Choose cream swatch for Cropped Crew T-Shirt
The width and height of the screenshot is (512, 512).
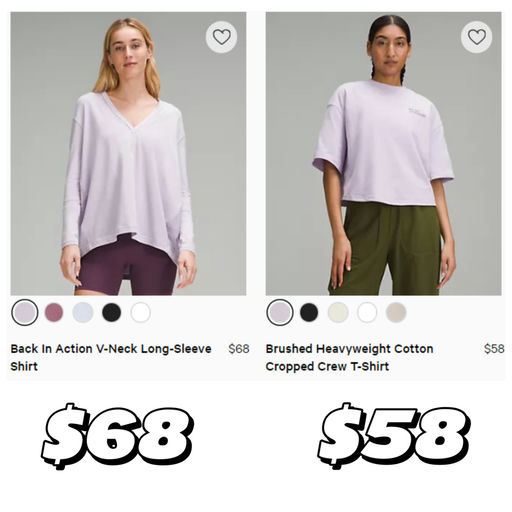tap(338, 312)
